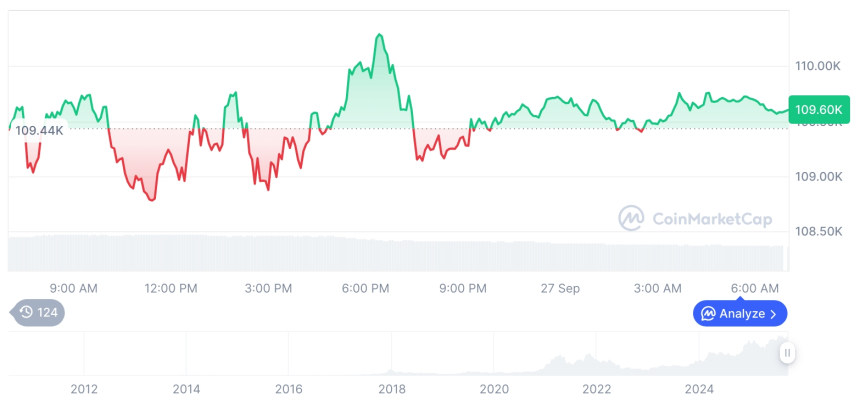Viewport: 860px width, 401px height.
Task: Click the 3:00 AM time axis label
Action: coord(658,288)
